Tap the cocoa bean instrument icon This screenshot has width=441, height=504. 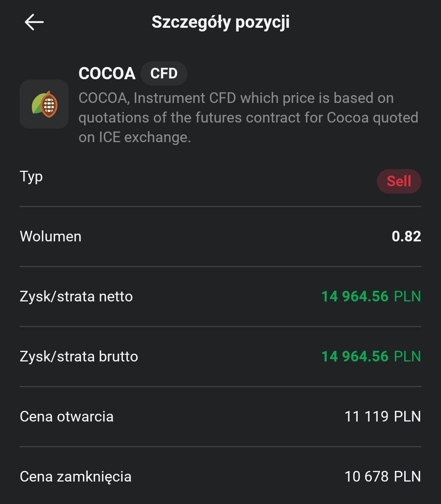coord(44,104)
